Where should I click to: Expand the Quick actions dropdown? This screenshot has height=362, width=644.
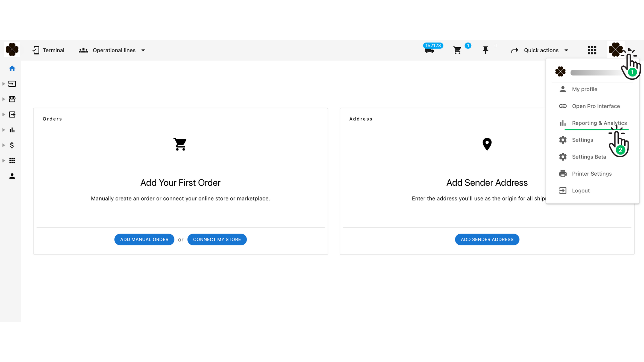pos(541,50)
